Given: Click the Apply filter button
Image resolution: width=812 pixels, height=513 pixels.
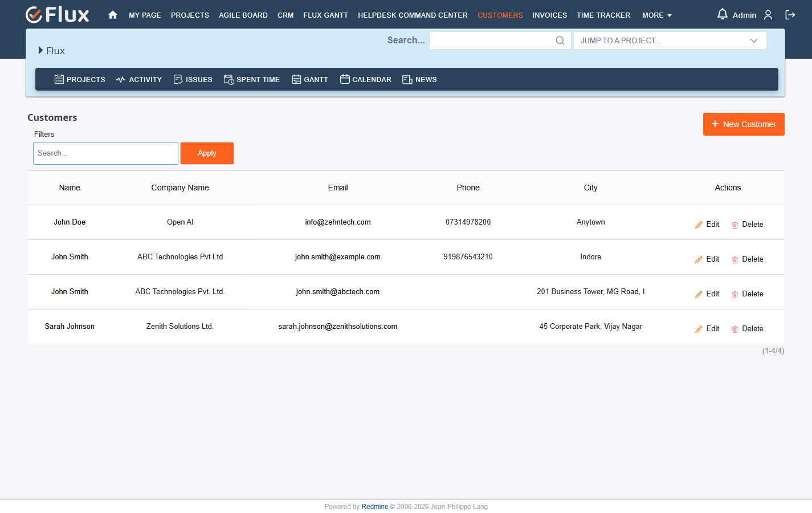Looking at the screenshot, I should click(x=207, y=153).
